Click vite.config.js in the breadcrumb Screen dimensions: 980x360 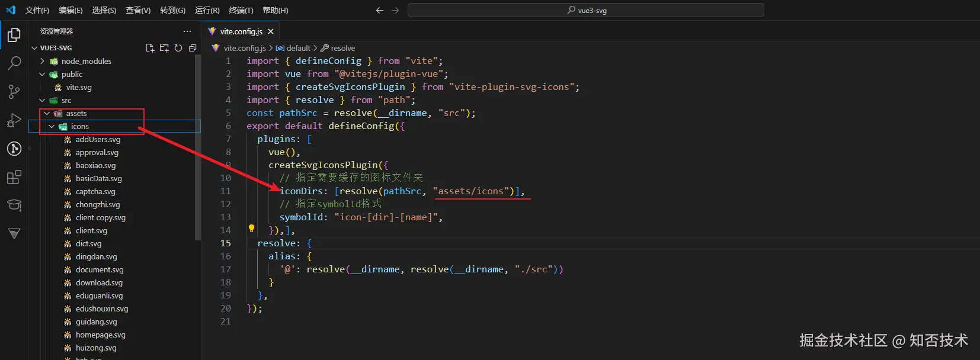(x=244, y=48)
